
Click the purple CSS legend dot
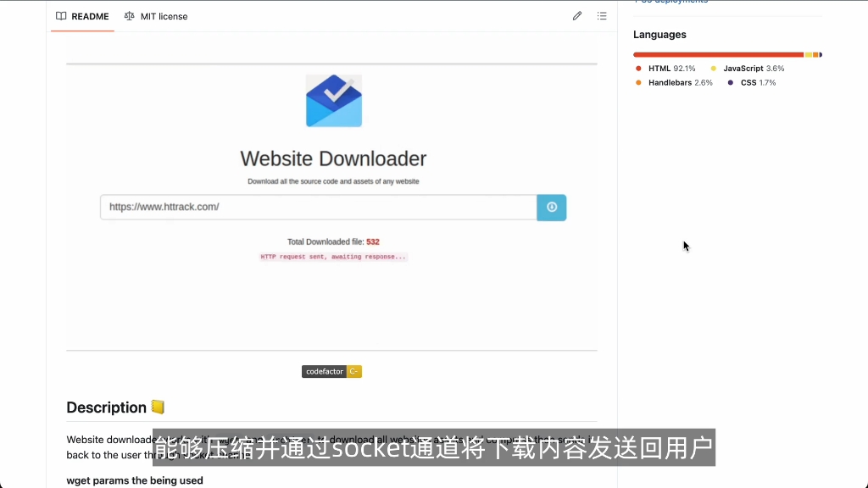coord(732,82)
